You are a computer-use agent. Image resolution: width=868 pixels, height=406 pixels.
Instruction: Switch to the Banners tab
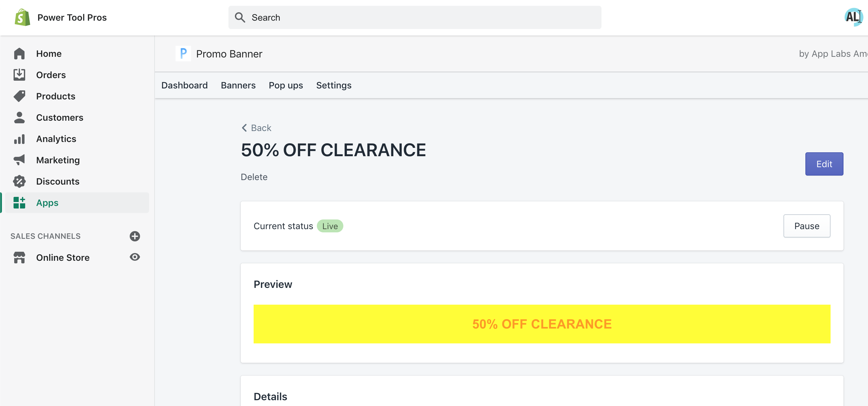[238, 85]
